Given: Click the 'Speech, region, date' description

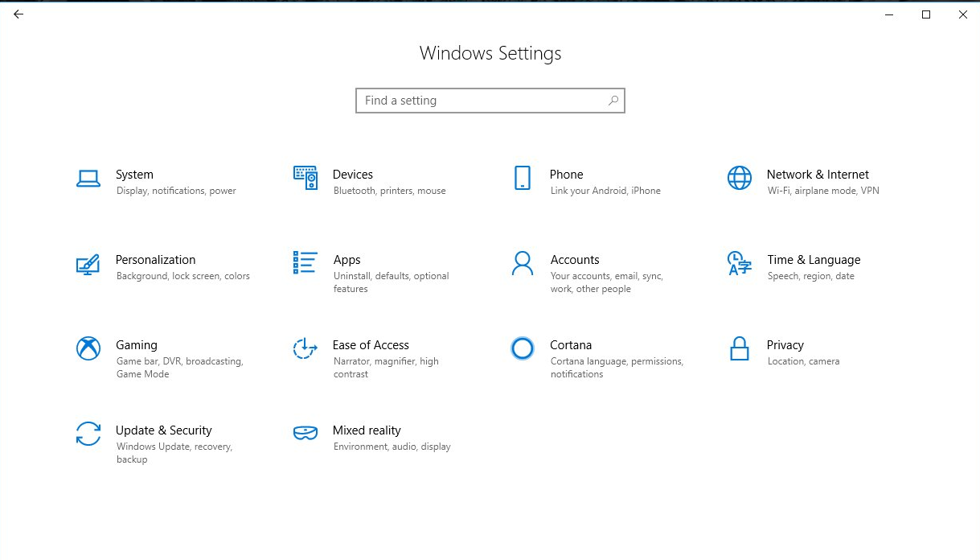Looking at the screenshot, I should pyautogui.click(x=811, y=277).
